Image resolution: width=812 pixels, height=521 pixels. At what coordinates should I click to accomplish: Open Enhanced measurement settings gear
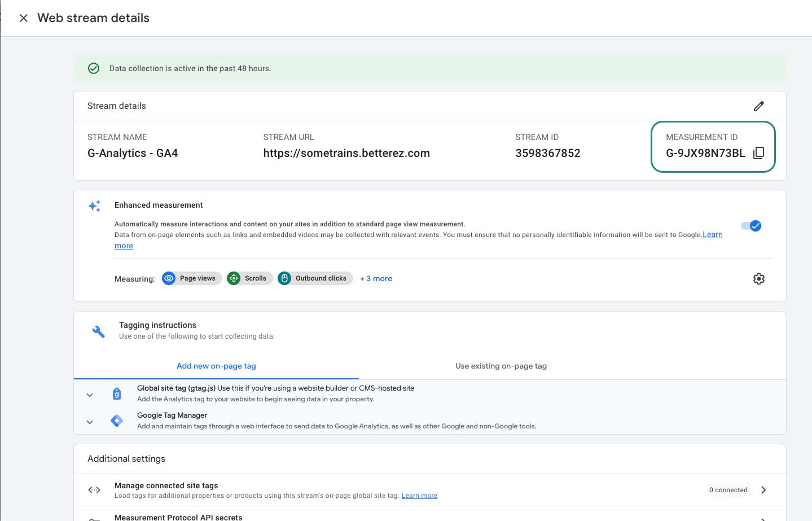759,279
